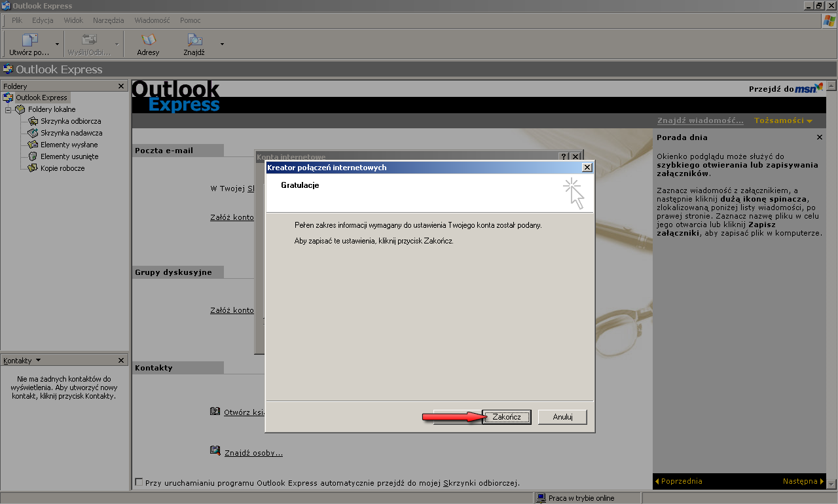Select Outlook Express root in the folder tree
The image size is (838, 504).
point(41,98)
